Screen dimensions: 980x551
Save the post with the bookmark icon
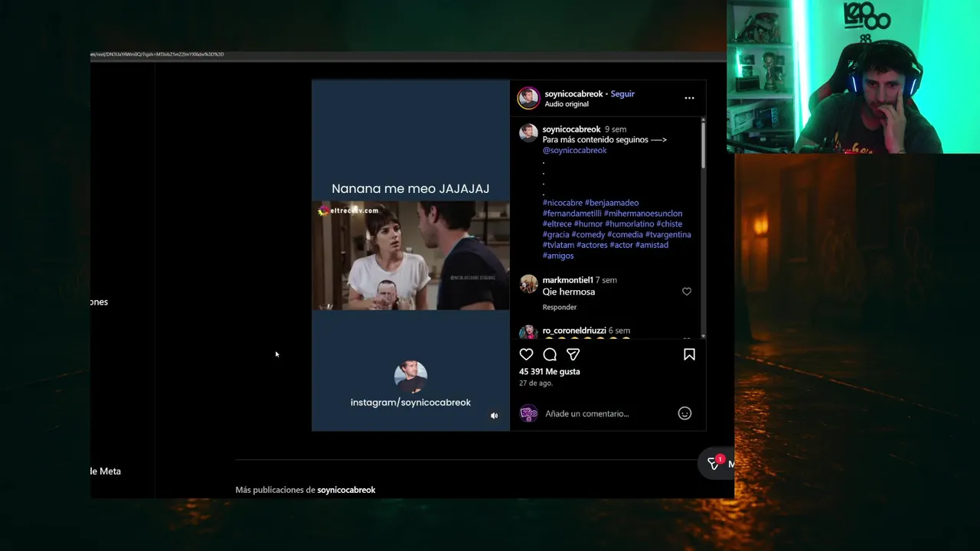click(x=689, y=354)
